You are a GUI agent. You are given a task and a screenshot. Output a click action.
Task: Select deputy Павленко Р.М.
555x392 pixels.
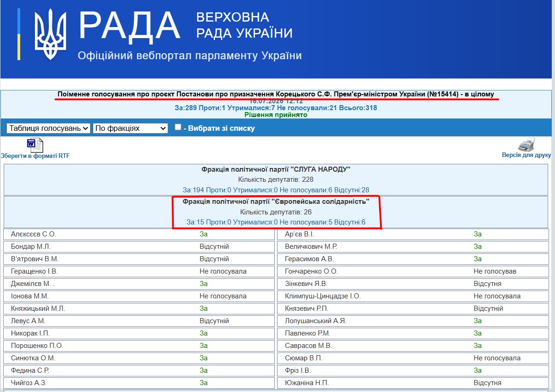307,333
